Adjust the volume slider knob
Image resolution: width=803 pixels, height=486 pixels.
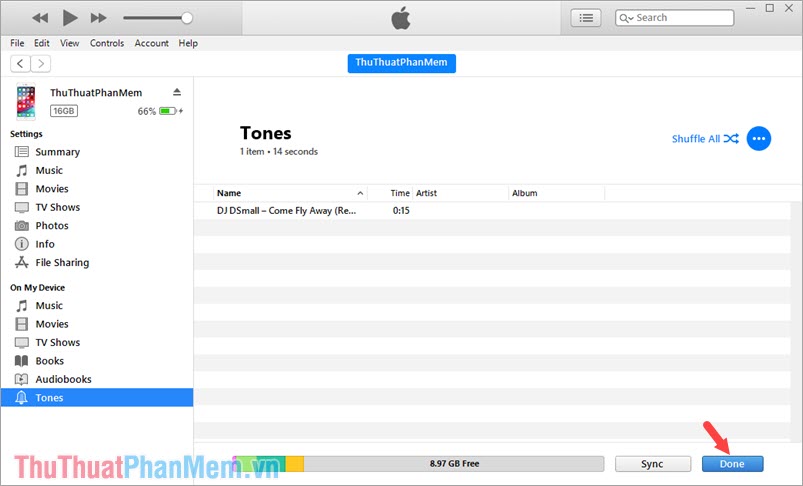[x=187, y=18]
